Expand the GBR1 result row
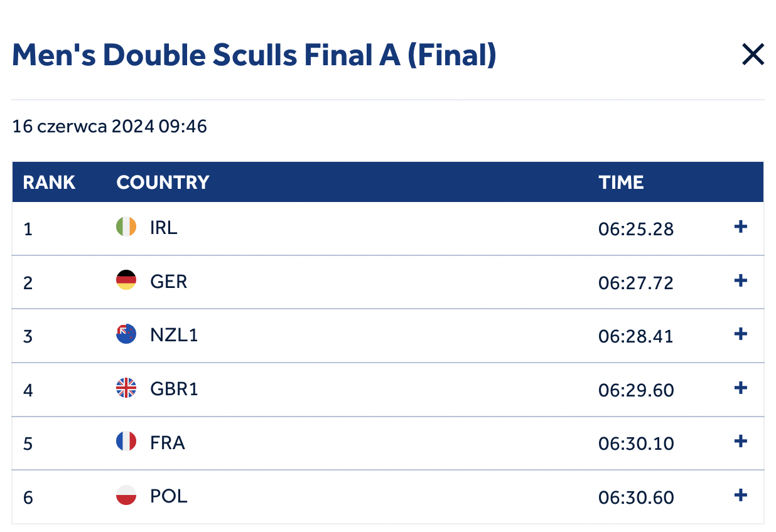Image resolution: width=776 pixels, height=532 pixels. tap(741, 388)
